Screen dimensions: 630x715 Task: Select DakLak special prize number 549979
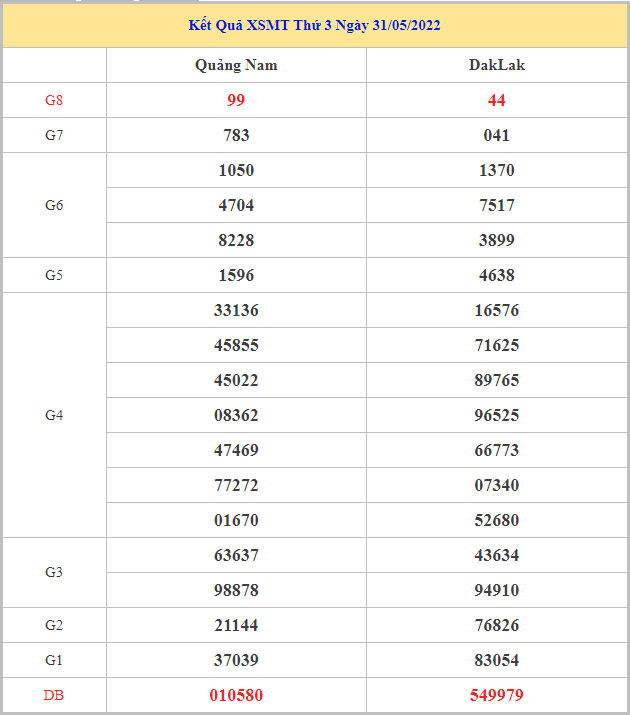coord(496,695)
